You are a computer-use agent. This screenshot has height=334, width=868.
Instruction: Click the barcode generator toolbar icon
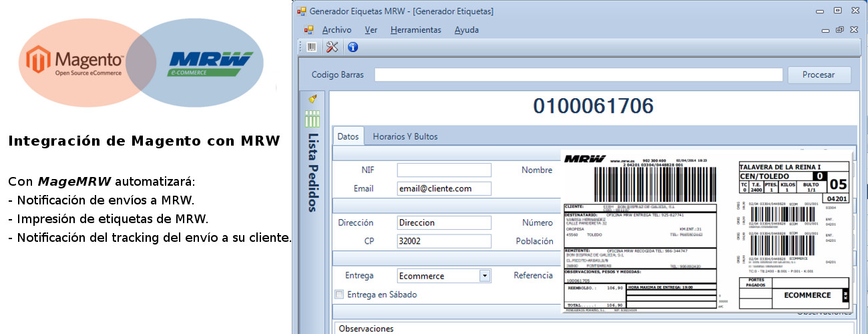[x=312, y=47]
